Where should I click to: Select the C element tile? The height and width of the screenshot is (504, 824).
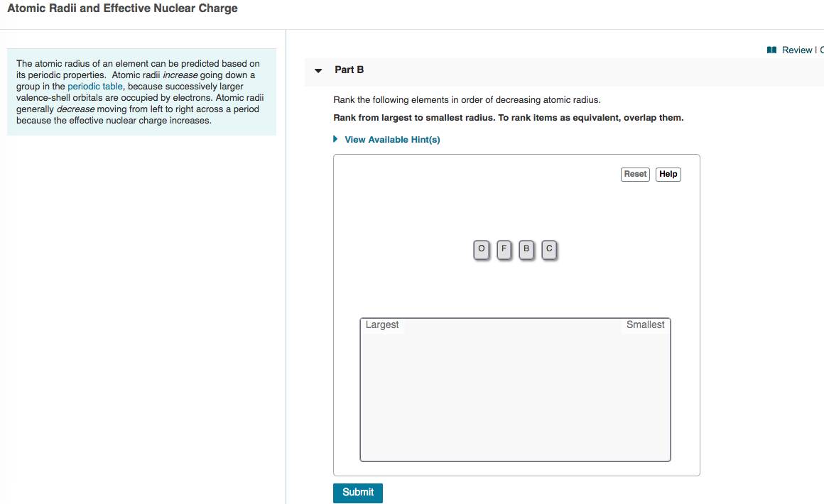(549, 250)
